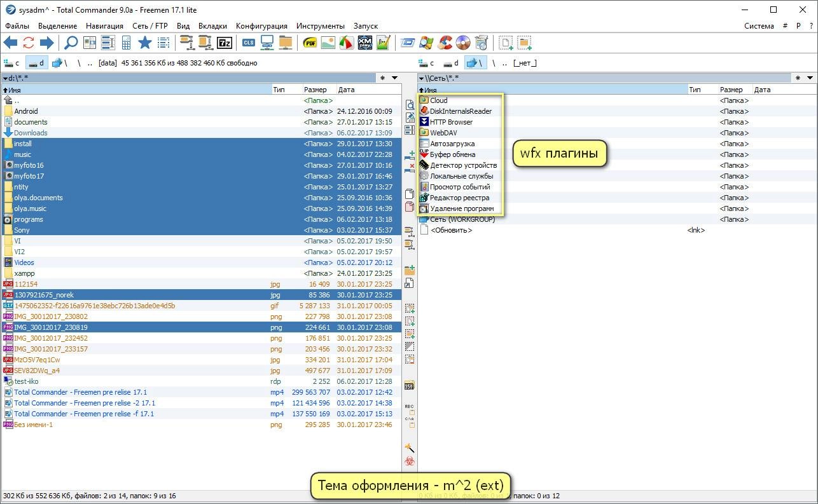Open the Выделение menu
This screenshot has width=818, height=504.
[57, 26]
